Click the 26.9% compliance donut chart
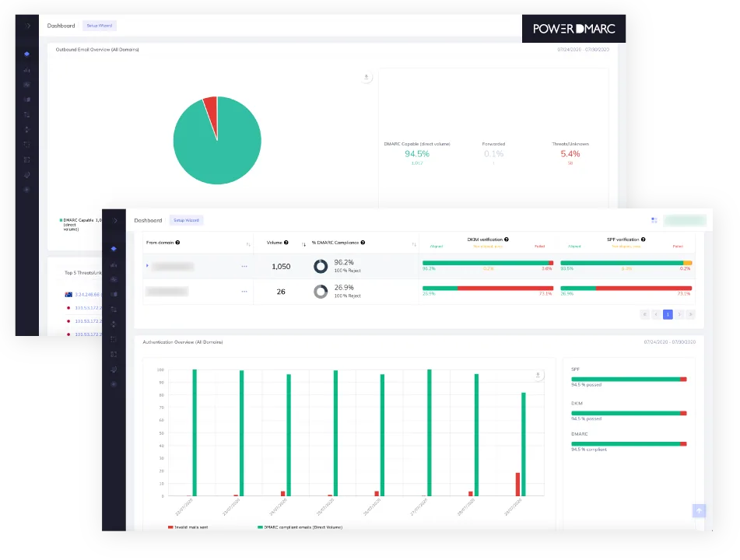 (x=321, y=292)
